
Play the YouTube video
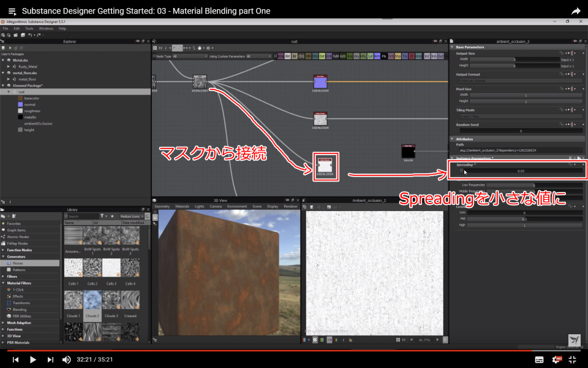click(x=32, y=360)
